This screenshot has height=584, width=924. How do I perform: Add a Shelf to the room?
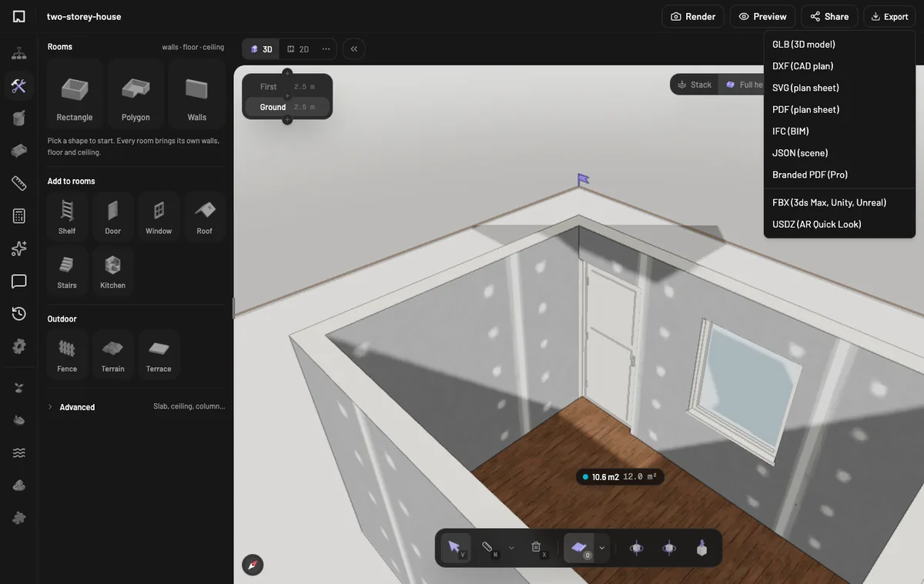tap(67, 217)
